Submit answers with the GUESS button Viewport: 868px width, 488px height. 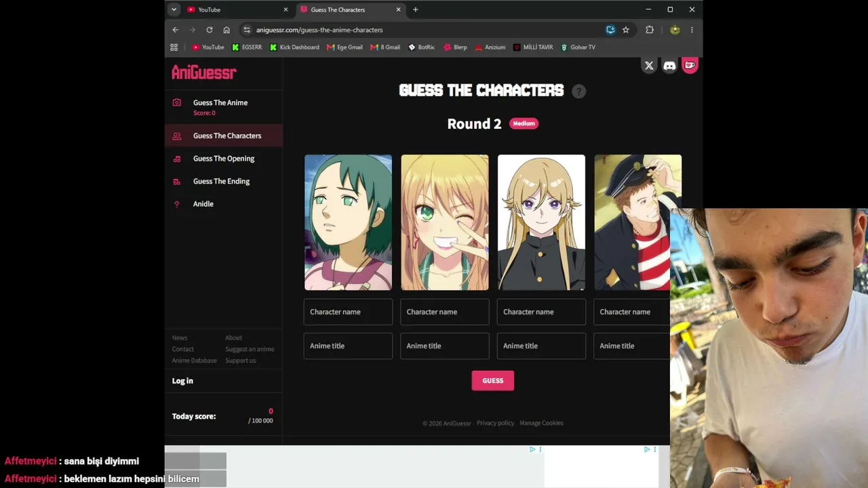(493, 381)
